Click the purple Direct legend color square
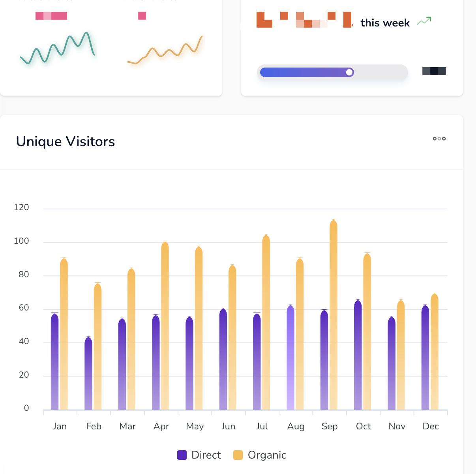Viewport: 476px width, 474px height. click(182, 455)
